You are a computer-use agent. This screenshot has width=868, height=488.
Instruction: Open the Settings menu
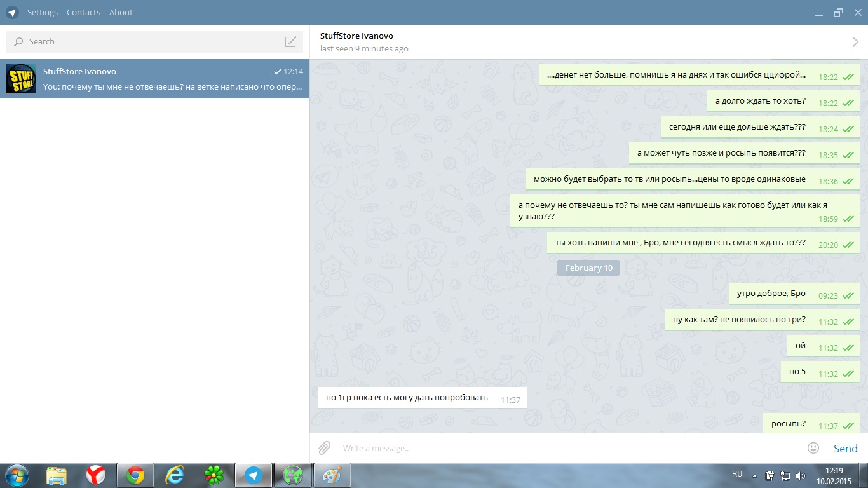click(x=43, y=12)
